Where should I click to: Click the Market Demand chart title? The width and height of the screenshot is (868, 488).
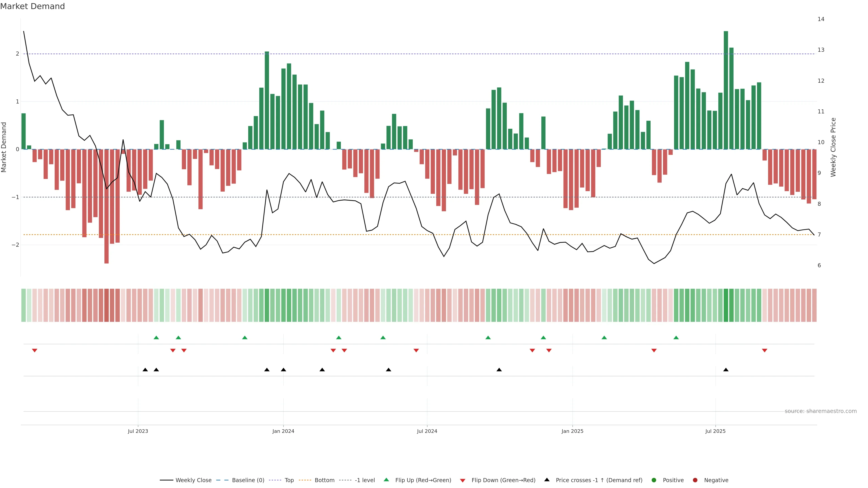(32, 6)
